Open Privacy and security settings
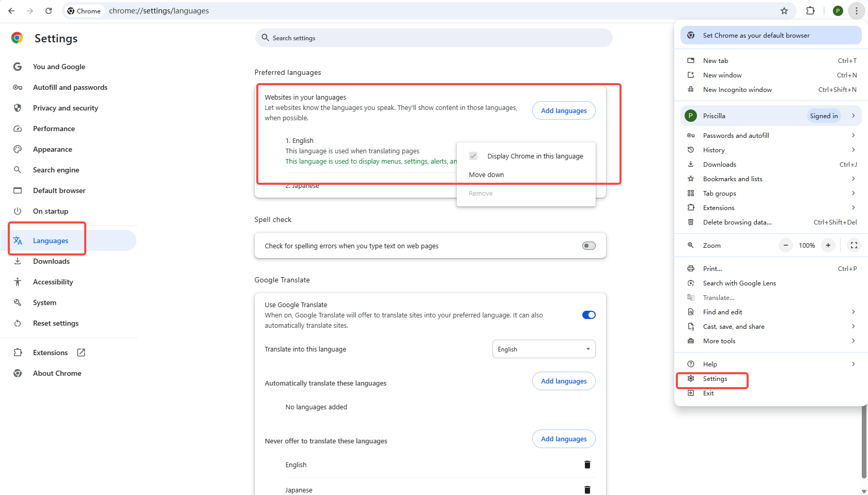The width and height of the screenshot is (868, 495). 66,108
